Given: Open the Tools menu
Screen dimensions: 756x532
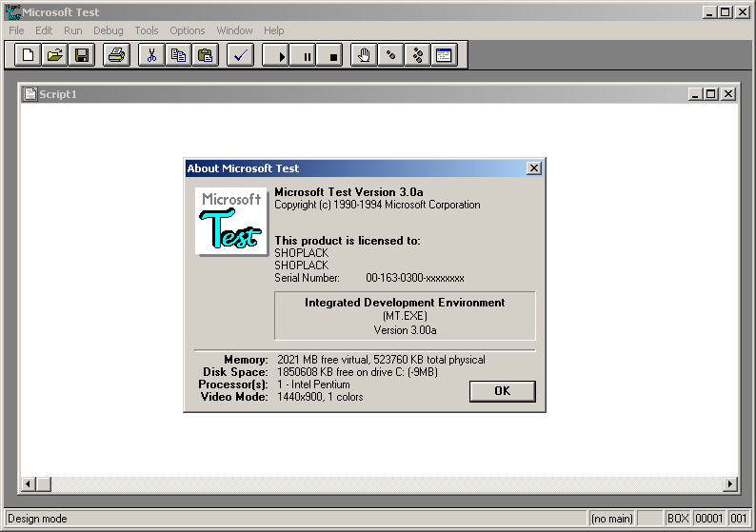Looking at the screenshot, I should click(x=147, y=30).
